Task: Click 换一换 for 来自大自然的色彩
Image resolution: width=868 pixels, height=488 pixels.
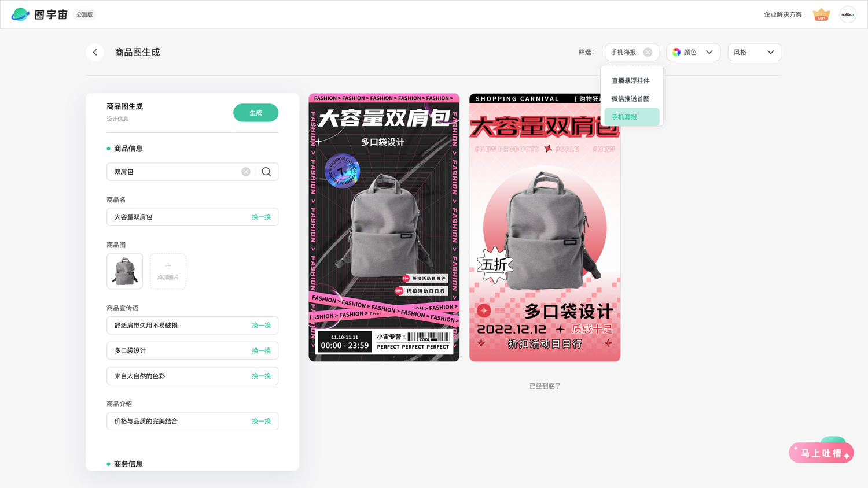Action: coord(261,376)
